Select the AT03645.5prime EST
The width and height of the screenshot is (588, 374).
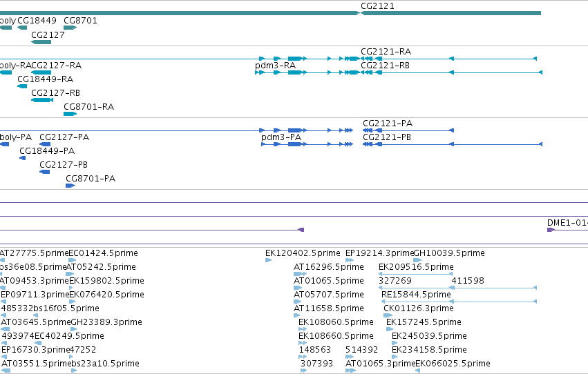[x=6, y=329]
